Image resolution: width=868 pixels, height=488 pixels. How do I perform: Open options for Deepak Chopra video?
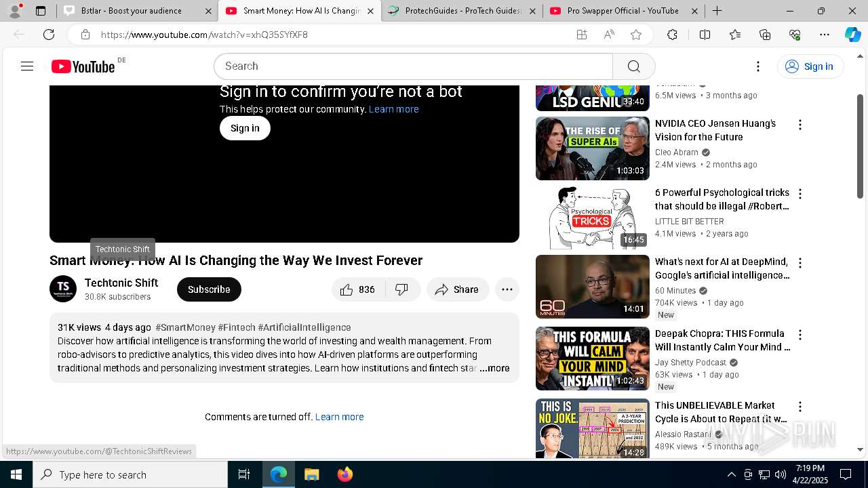tap(800, 335)
